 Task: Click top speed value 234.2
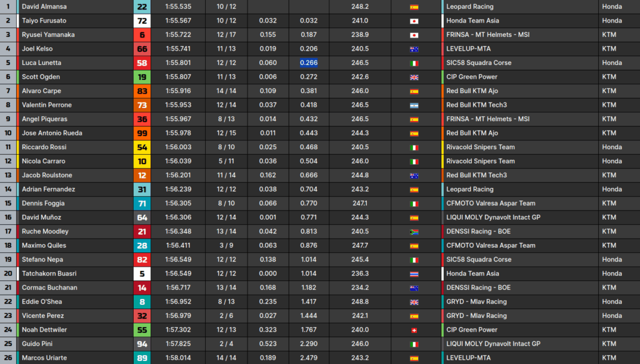pyautogui.click(x=360, y=287)
